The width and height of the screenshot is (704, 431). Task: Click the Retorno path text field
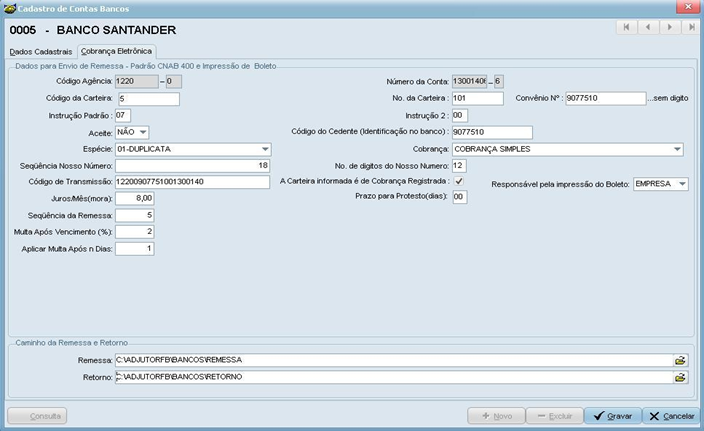coord(394,377)
